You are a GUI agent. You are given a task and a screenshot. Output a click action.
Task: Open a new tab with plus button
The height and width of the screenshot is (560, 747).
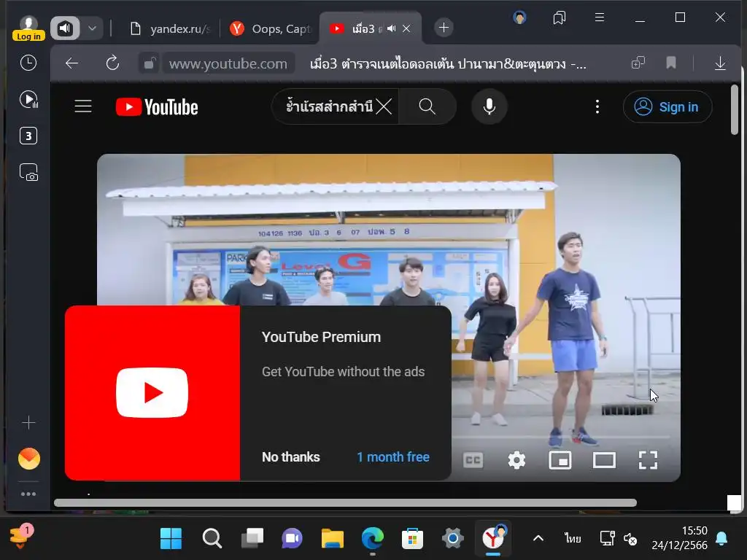(444, 28)
